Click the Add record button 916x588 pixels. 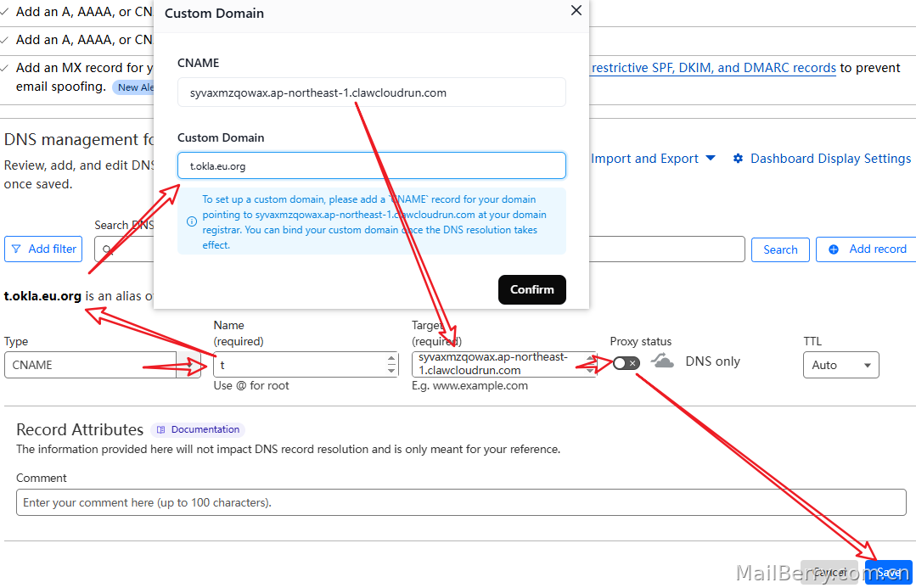[x=867, y=249]
